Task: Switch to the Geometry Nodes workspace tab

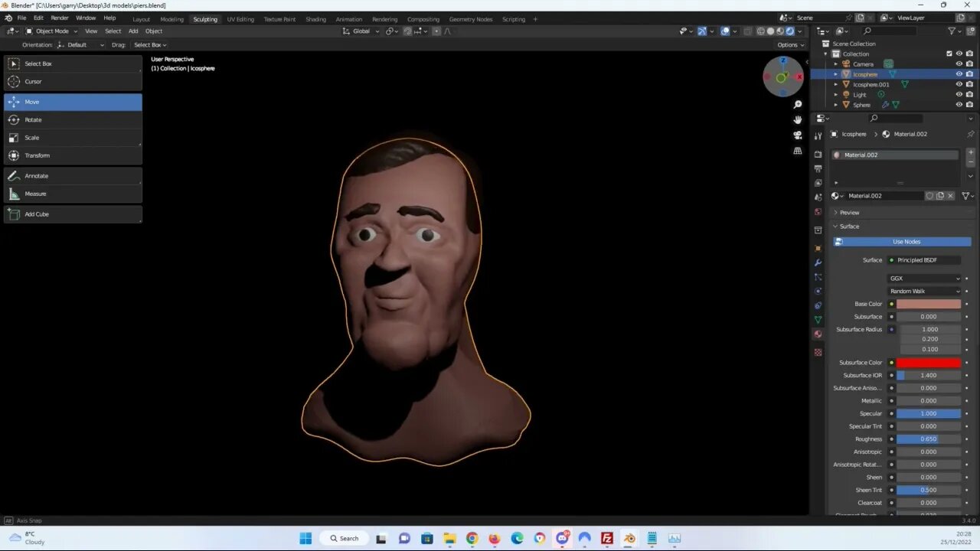Action: [471, 19]
